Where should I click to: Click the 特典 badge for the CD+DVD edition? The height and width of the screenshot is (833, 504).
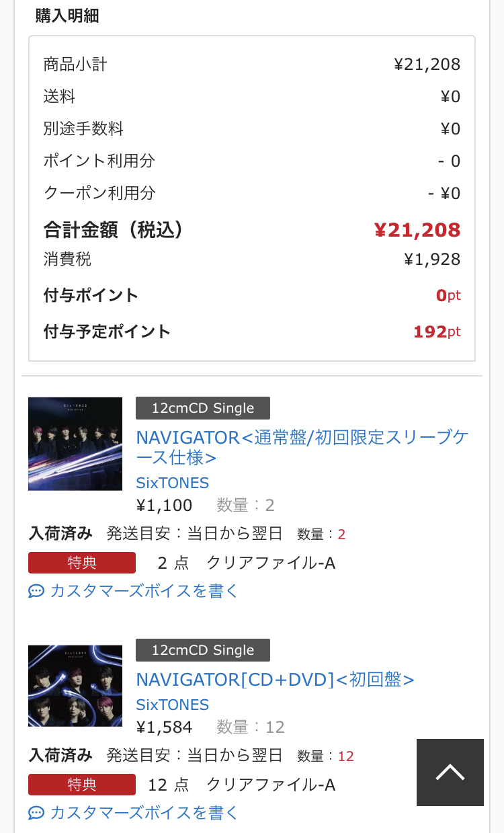82,785
